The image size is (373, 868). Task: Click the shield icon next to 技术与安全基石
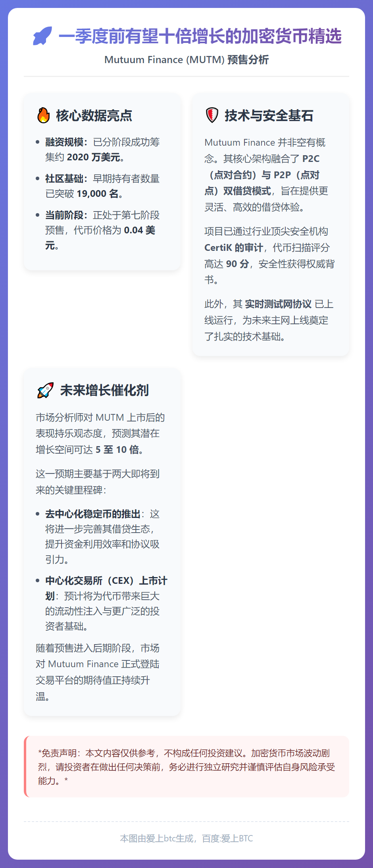(x=212, y=115)
